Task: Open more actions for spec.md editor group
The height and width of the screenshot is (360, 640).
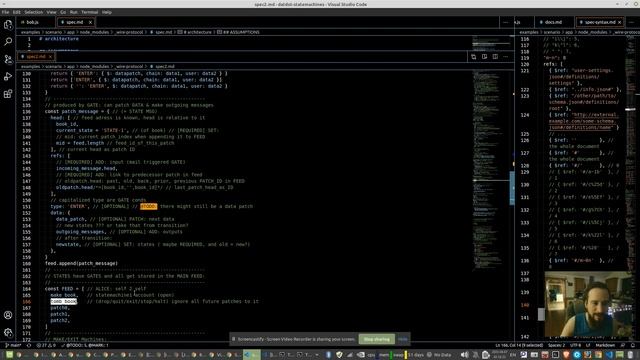Action: (506, 22)
